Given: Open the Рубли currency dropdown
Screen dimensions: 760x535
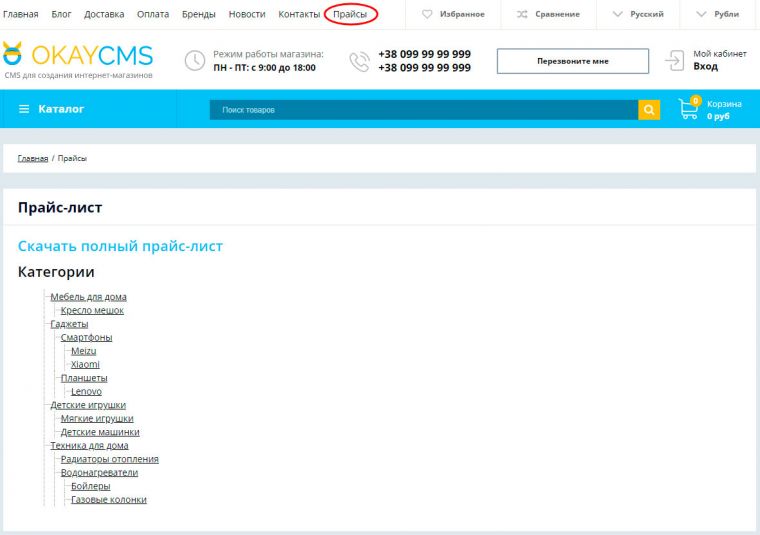Looking at the screenshot, I should pos(718,14).
